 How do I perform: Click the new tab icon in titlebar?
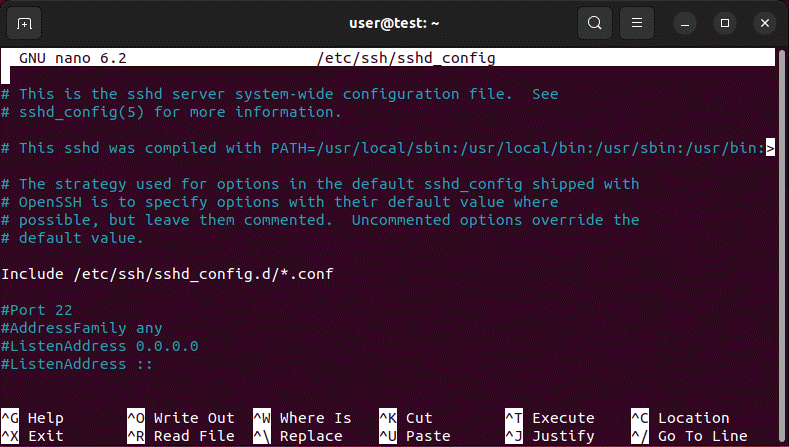24,22
